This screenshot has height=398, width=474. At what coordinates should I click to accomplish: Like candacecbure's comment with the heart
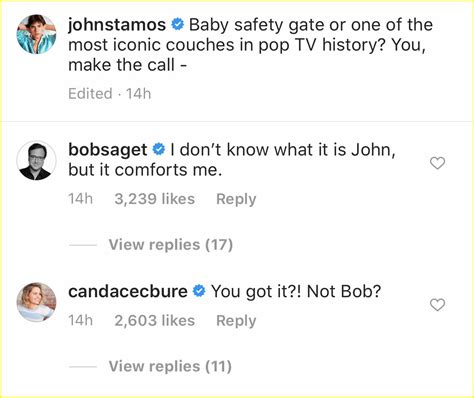coord(437,305)
